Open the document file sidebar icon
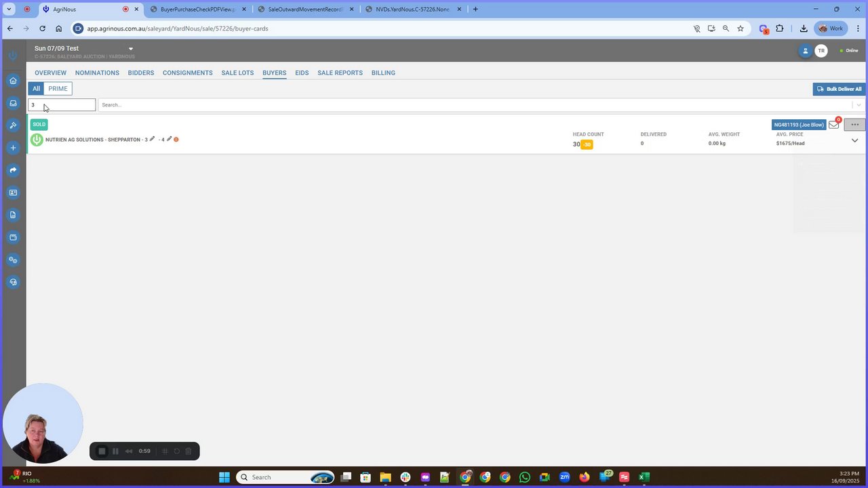This screenshot has width=868, height=488. pos(13,215)
